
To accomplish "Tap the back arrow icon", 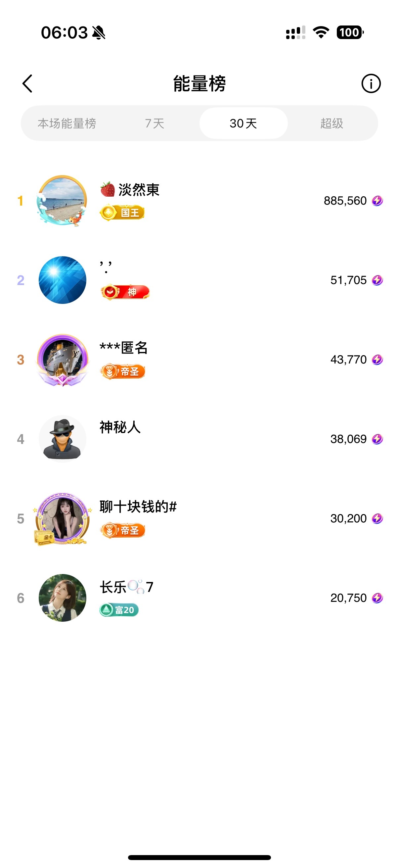I will tap(27, 83).
